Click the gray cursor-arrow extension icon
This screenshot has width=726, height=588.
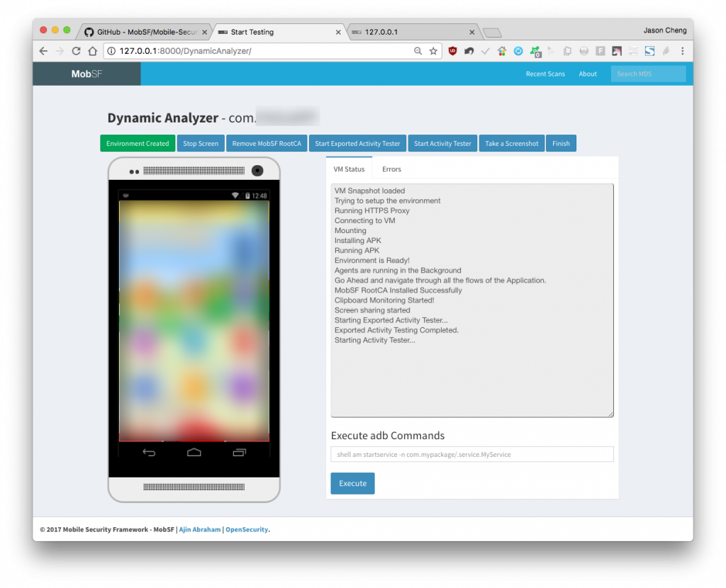[551, 51]
